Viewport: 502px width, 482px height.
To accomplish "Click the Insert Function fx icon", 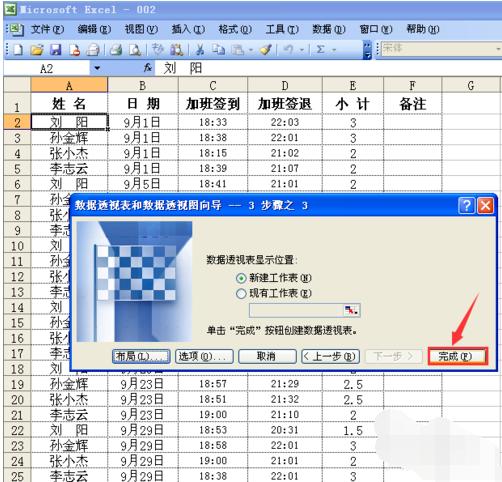I will click(148, 68).
